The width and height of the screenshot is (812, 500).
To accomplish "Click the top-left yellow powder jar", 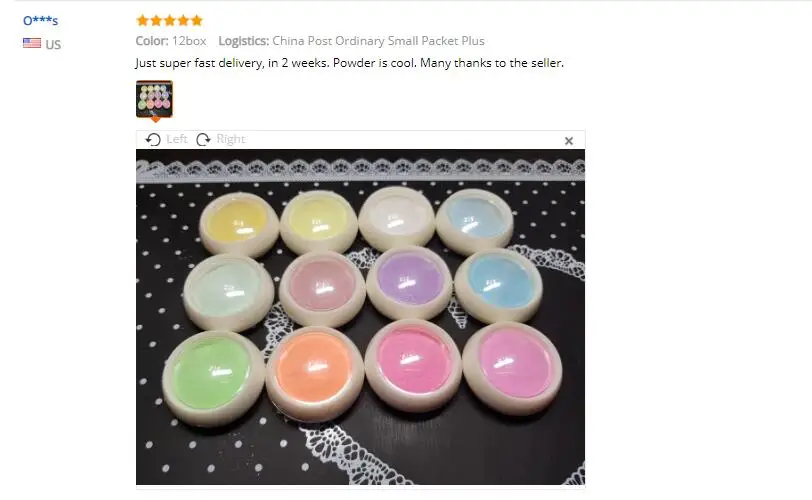I will pyautogui.click(x=239, y=224).
